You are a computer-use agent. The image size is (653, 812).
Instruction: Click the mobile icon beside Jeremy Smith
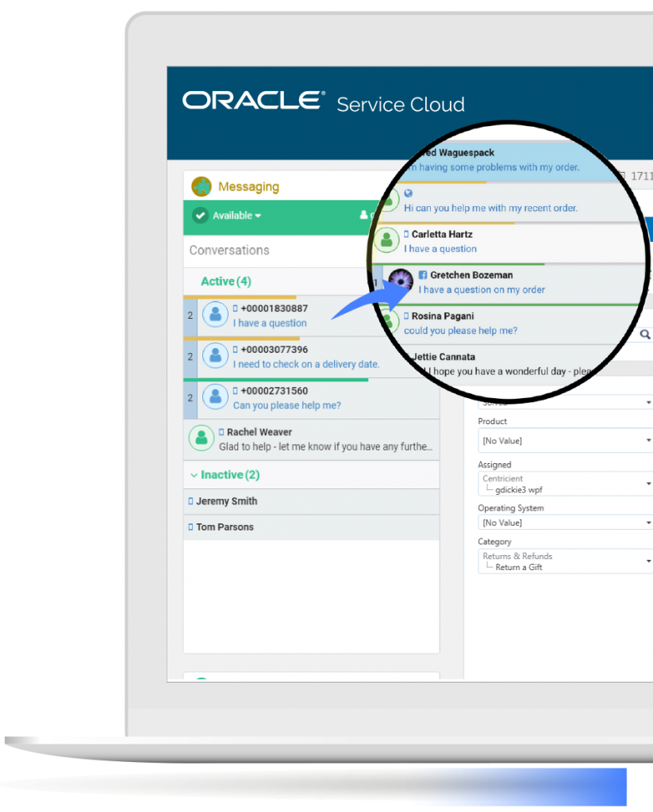pos(190,501)
